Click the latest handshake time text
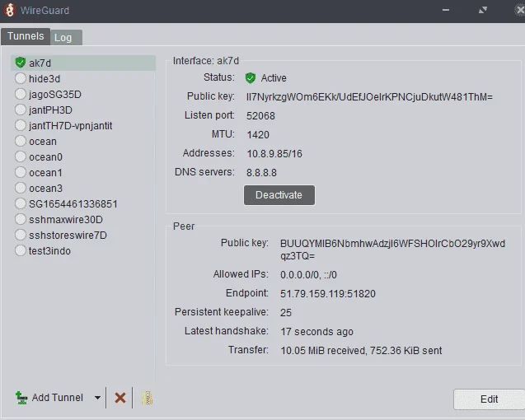Viewport: 525px width, 420px height. coord(316,332)
